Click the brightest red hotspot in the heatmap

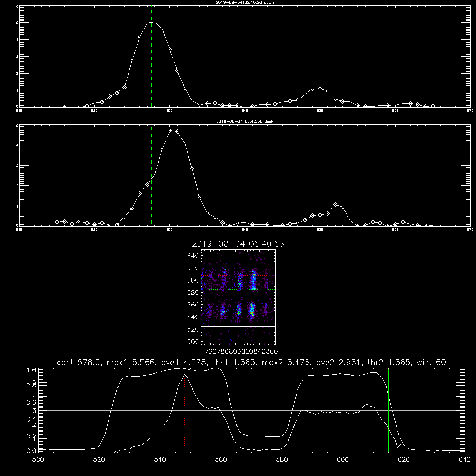pyautogui.click(x=252, y=311)
